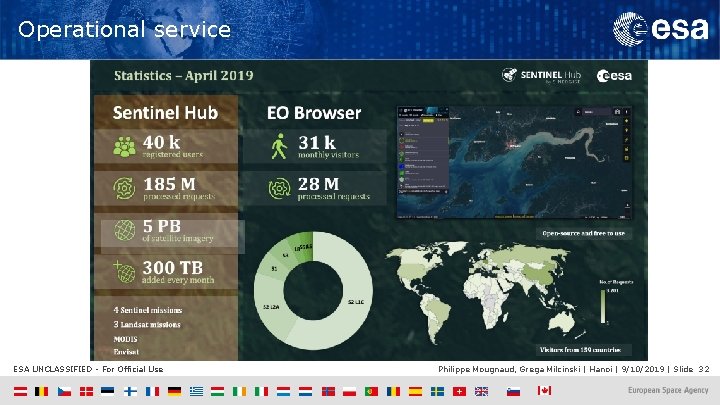Click the Open-source and free to use label

(583, 233)
